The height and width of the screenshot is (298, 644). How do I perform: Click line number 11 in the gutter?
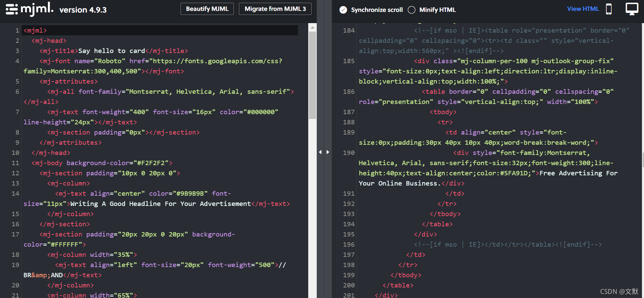click(15, 163)
